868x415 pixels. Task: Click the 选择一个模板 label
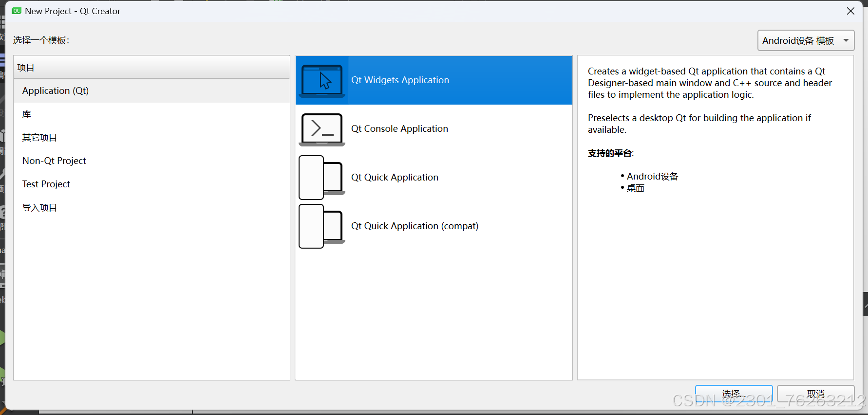[41, 40]
